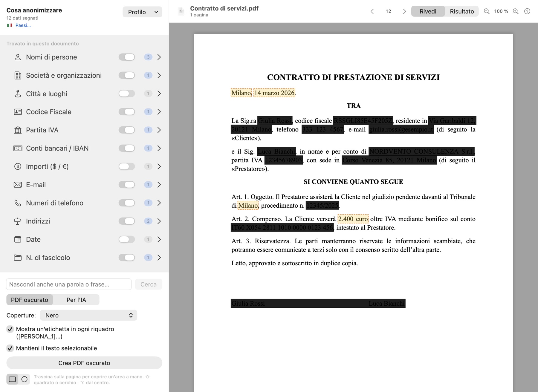Go to the previous flagged item
The height and width of the screenshot is (392, 538).
pos(372,11)
